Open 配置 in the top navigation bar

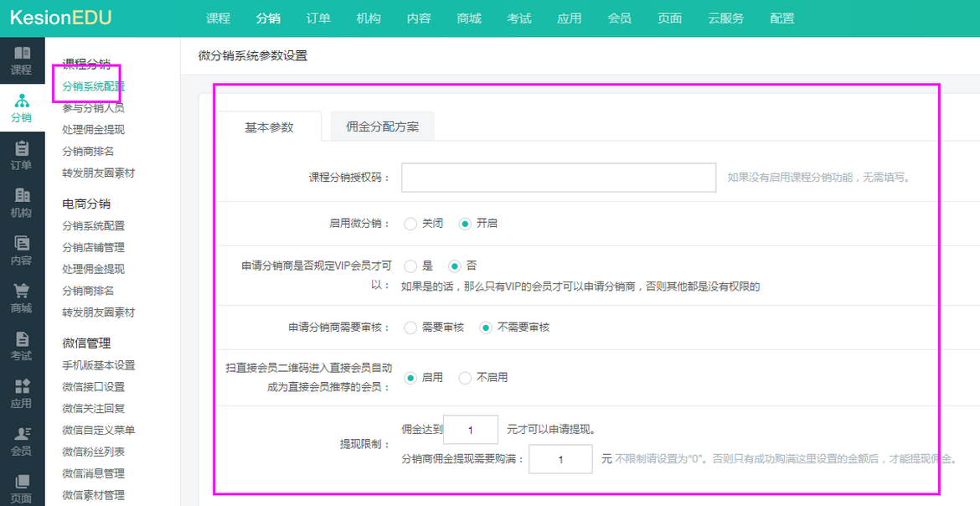click(x=781, y=18)
